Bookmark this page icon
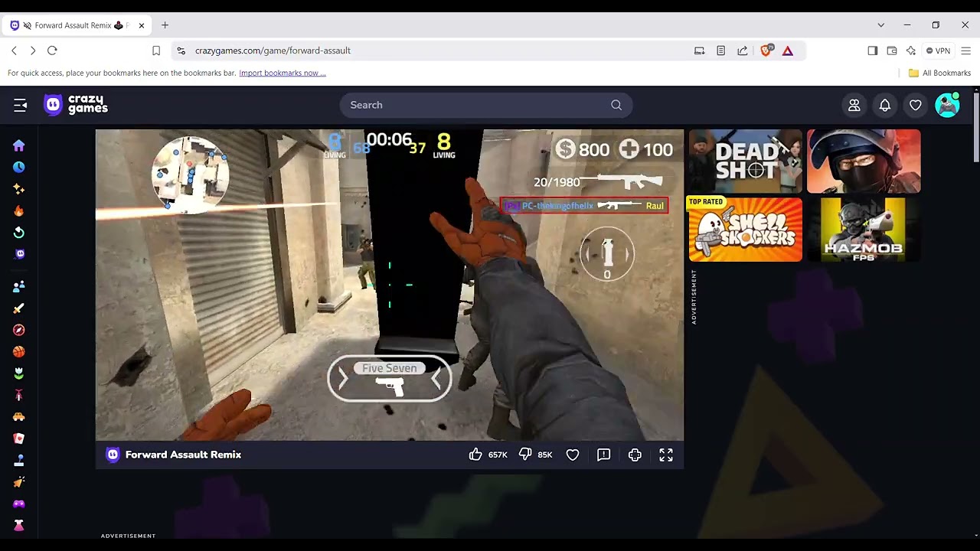Viewport: 980px width, 551px height. pyautogui.click(x=156, y=51)
